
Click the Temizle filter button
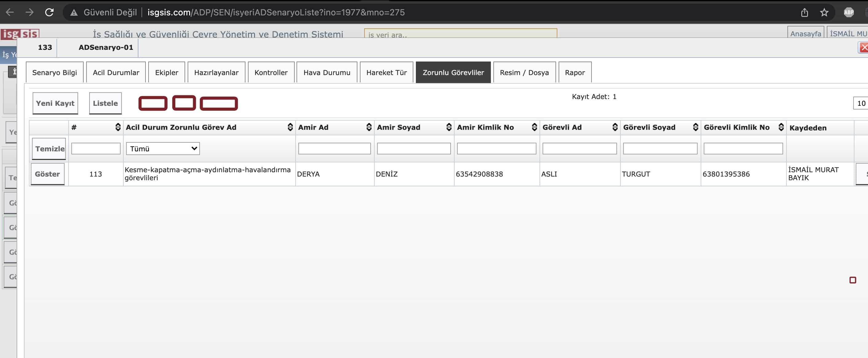tap(49, 149)
